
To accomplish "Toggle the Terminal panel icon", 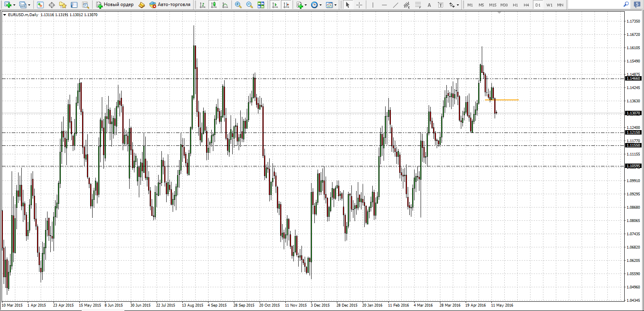I will (x=74, y=5).
